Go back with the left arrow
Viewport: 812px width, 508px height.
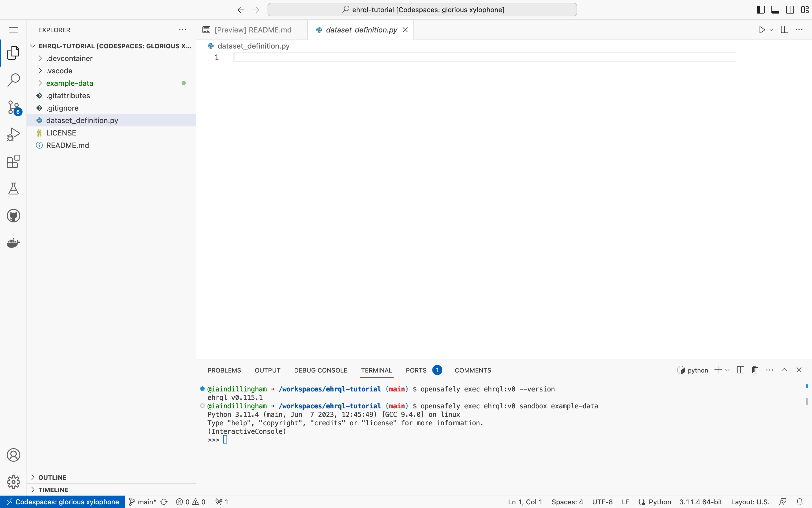[241, 10]
